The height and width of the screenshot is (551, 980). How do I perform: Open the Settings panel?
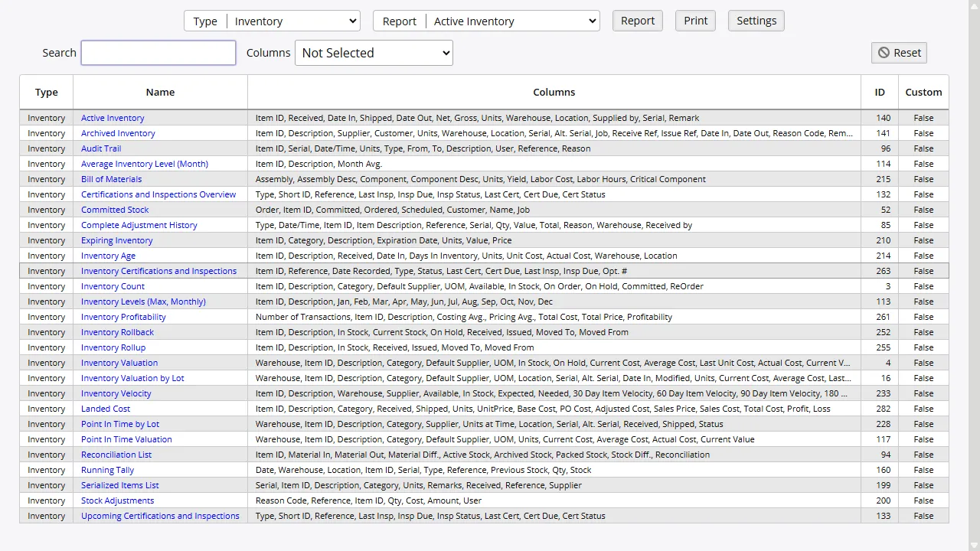click(x=756, y=21)
